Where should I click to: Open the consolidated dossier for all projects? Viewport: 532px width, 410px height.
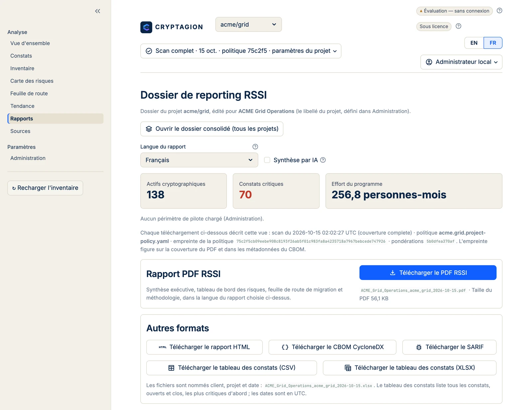click(x=212, y=129)
